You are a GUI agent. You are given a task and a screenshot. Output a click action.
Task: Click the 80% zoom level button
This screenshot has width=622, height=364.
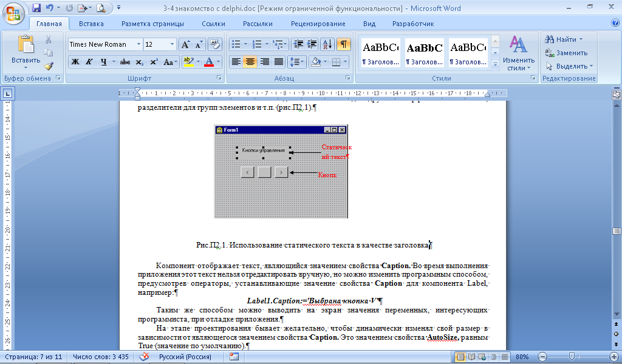[x=522, y=357]
